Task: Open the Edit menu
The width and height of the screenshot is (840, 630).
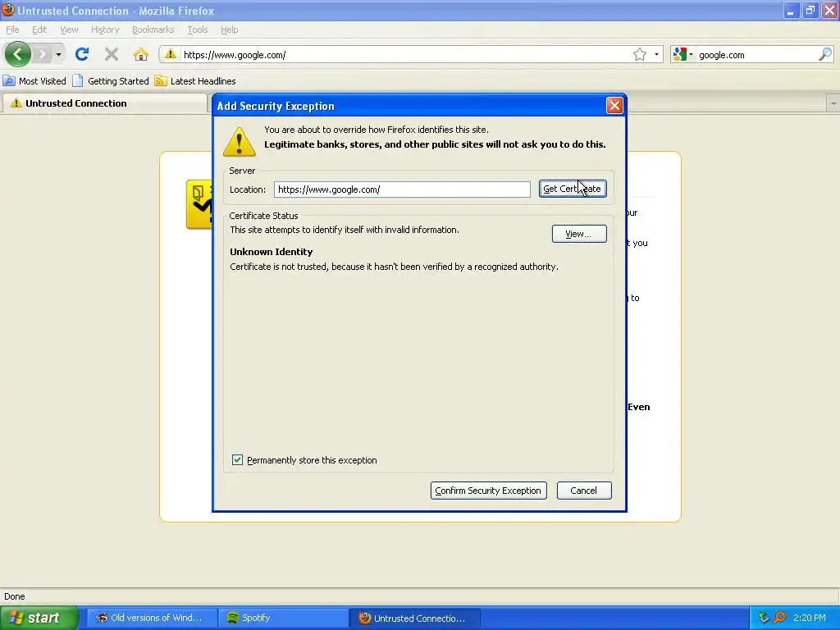Action: pyautogui.click(x=39, y=30)
